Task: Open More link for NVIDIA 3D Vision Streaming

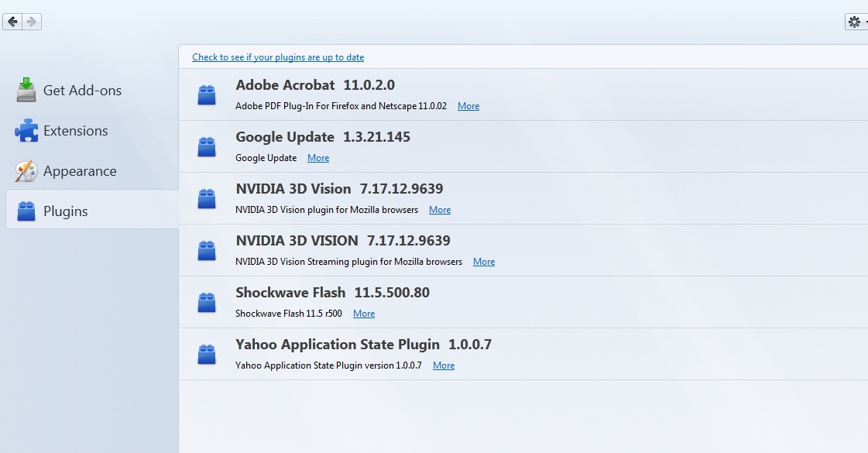Action: click(484, 262)
